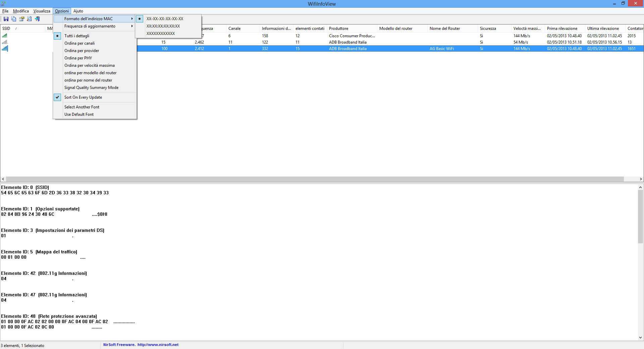Click the Exit toolbar icon

(37, 19)
